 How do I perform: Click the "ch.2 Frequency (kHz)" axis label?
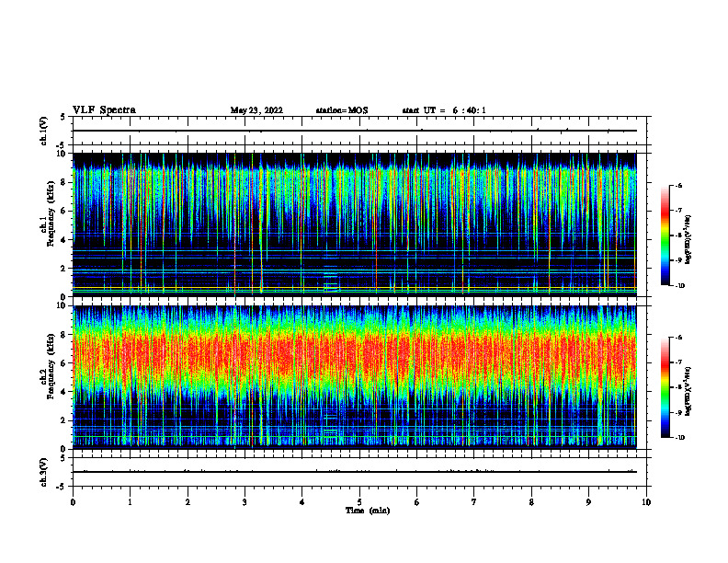pos(48,366)
